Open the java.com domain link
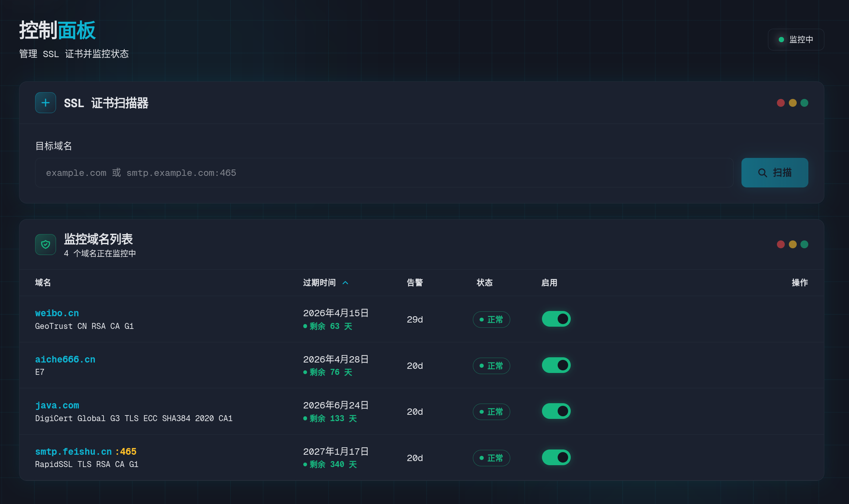Screen dimensions: 849x504 coord(57,405)
